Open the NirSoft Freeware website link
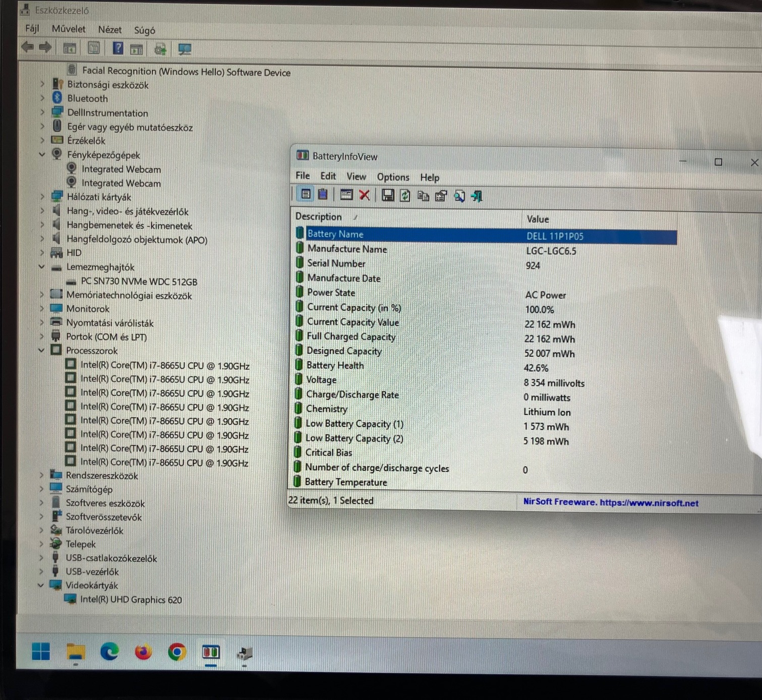Viewport: 762px width, 700px height. tap(611, 502)
